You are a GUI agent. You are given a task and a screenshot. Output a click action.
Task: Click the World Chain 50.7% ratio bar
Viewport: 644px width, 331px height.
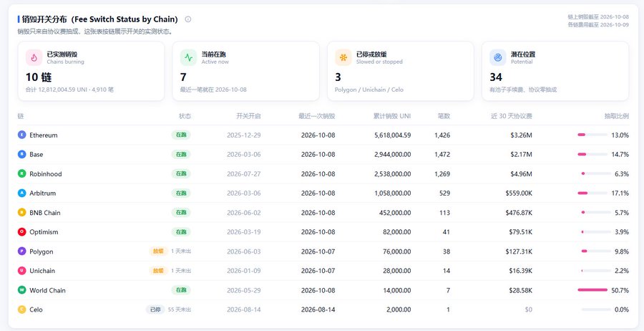(592, 290)
